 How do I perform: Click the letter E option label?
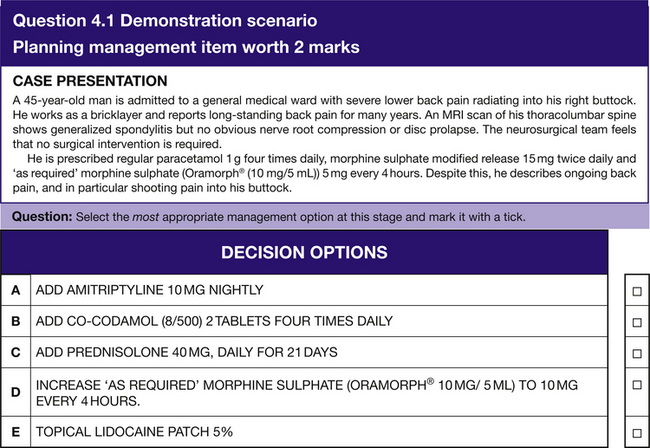click(x=15, y=432)
